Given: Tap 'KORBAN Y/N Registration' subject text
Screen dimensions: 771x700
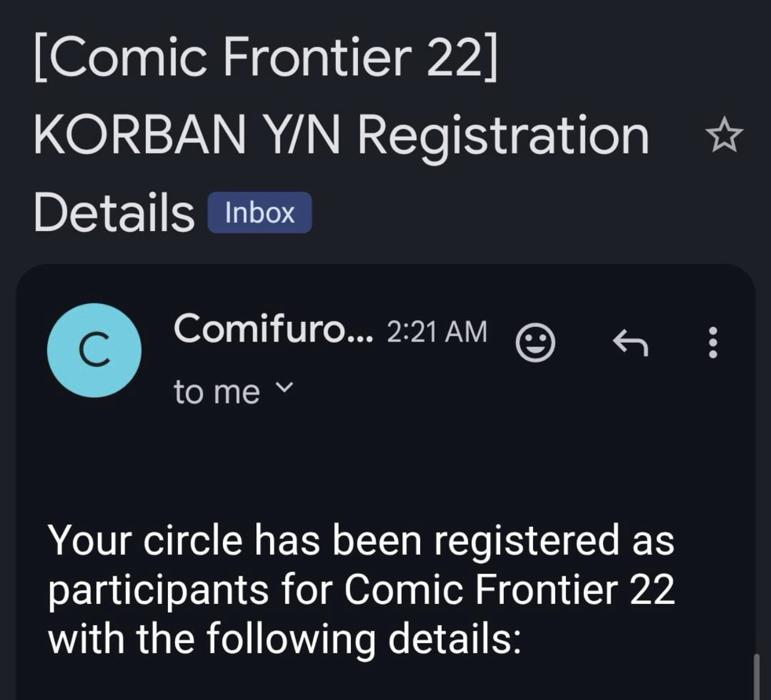Looking at the screenshot, I should [x=341, y=136].
